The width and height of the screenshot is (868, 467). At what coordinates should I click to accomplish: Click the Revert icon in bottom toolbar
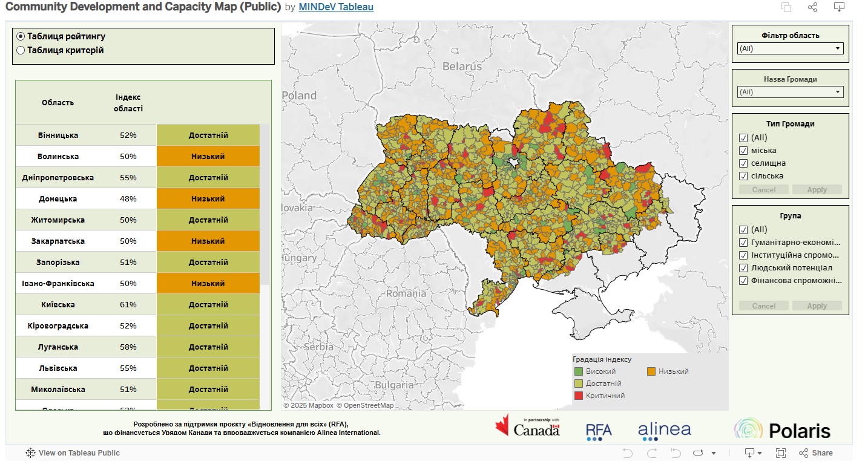tap(675, 453)
